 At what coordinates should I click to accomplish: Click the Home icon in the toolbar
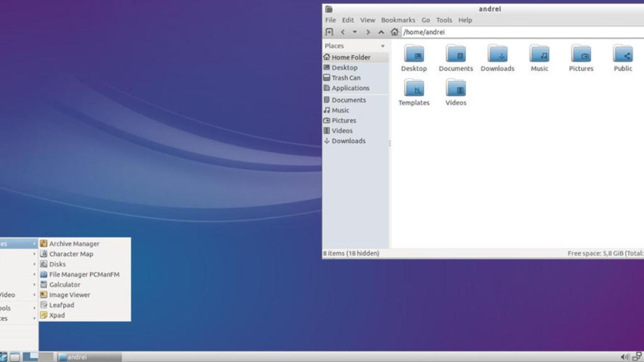coord(393,31)
